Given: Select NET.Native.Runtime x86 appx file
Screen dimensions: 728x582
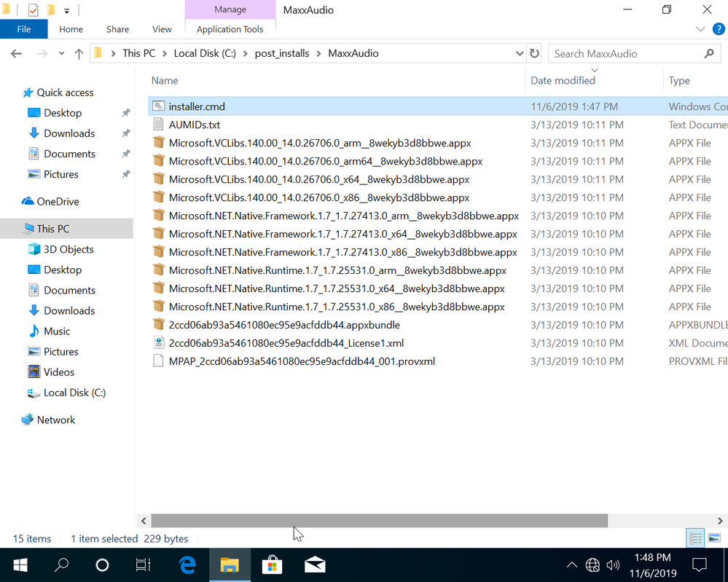Looking at the screenshot, I should click(337, 307).
